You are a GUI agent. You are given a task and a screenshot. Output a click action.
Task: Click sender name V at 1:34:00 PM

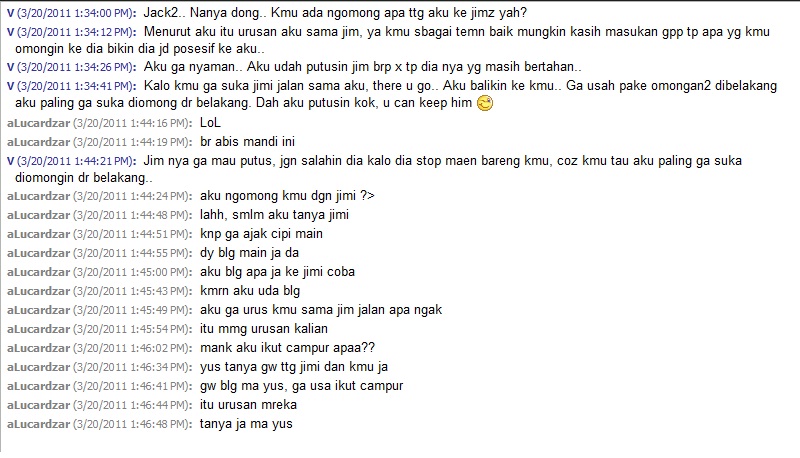pyautogui.click(x=10, y=13)
